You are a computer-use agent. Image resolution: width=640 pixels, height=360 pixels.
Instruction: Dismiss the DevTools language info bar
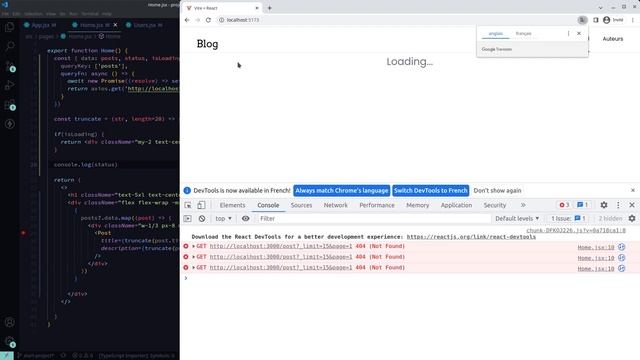633,191
